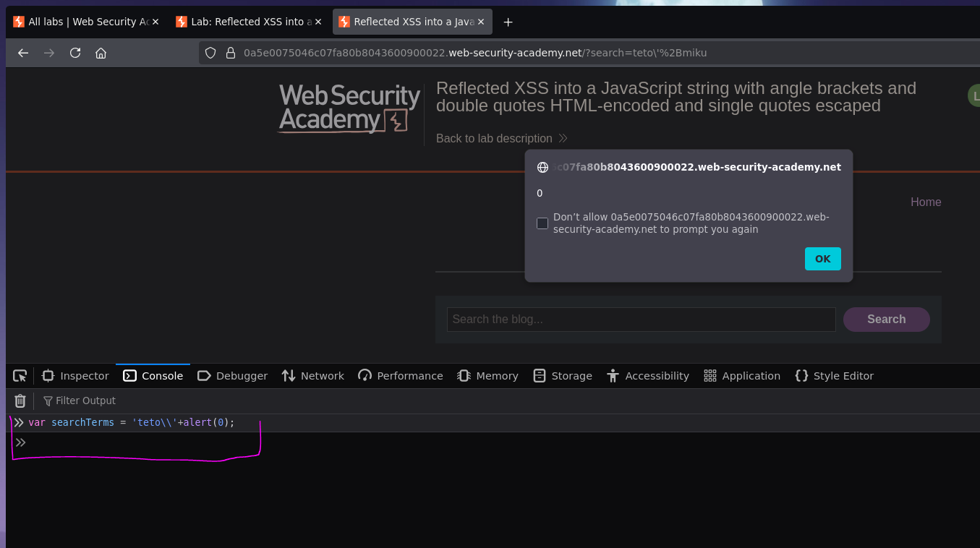Close the Lab: Reflected XSS tab

318,22
